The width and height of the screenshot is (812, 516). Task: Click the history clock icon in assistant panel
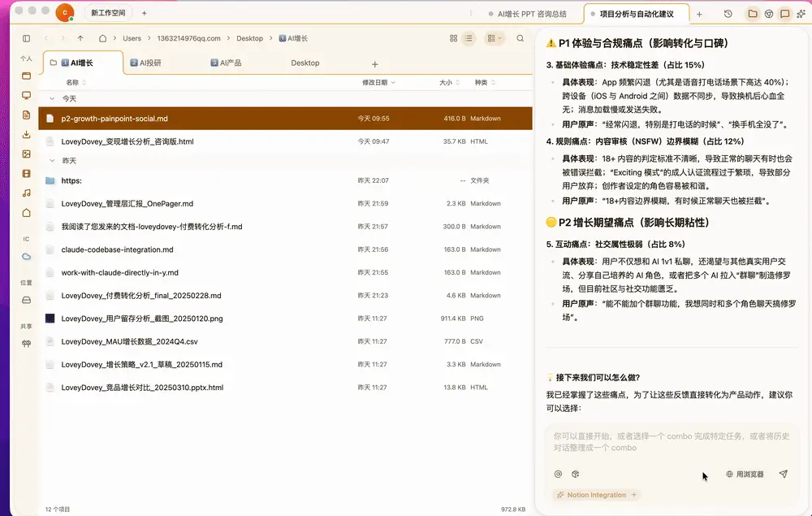[x=728, y=14]
